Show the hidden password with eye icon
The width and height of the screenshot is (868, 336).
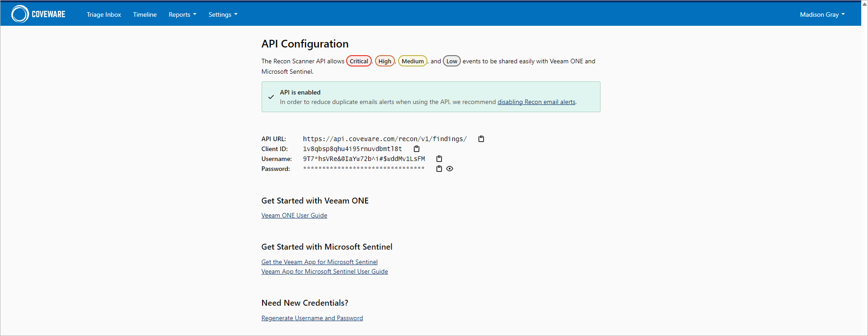tap(450, 169)
